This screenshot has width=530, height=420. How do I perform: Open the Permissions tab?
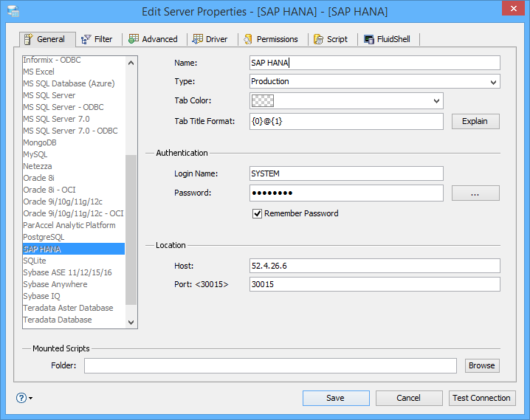271,39
